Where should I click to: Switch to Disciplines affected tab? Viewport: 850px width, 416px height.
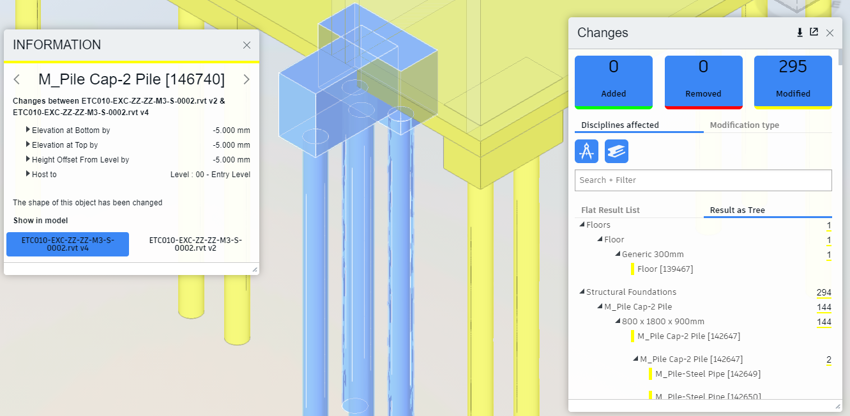tap(620, 125)
